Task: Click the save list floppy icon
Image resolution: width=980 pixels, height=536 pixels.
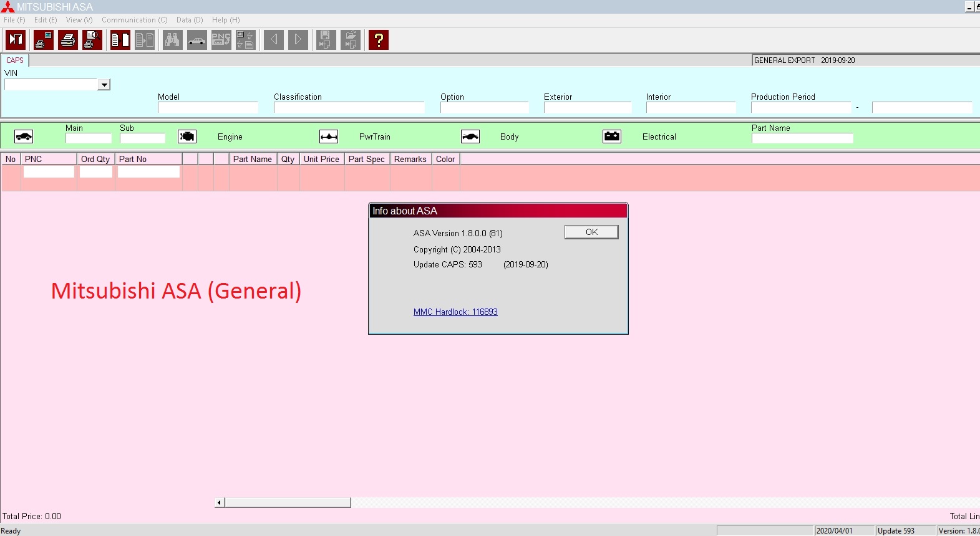Action: pyautogui.click(x=326, y=40)
